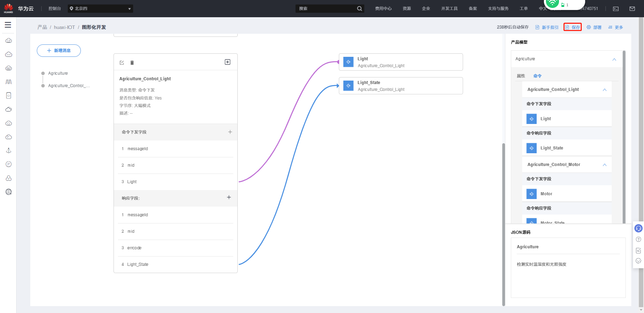
Task: Focus the top search input field
Action: pyautogui.click(x=327, y=9)
